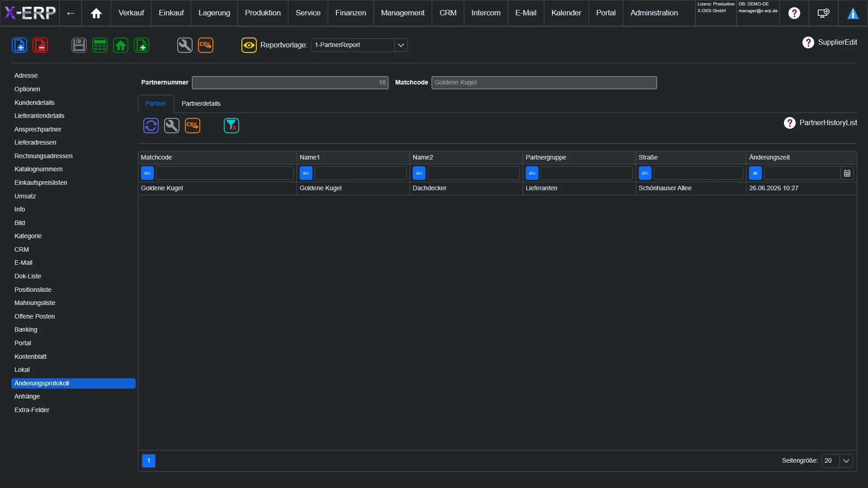
Task: Sort by the Änderungszeit column header
Action: [x=801, y=158]
